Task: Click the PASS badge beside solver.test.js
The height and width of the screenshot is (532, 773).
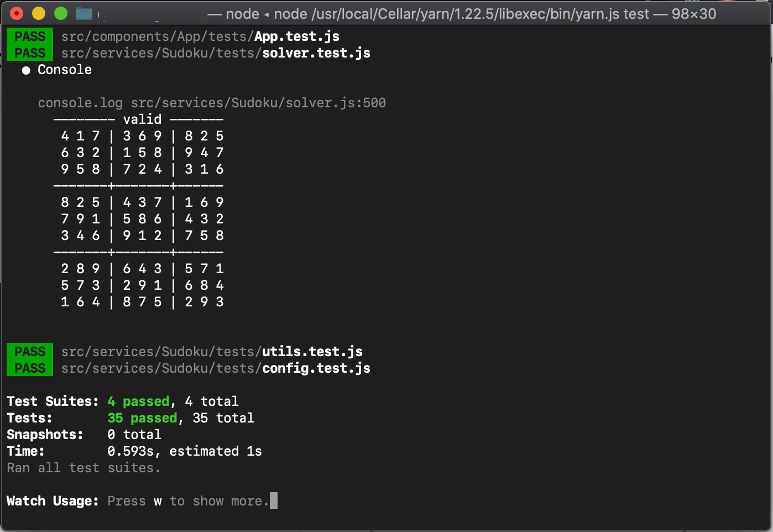Action: pyautogui.click(x=30, y=53)
